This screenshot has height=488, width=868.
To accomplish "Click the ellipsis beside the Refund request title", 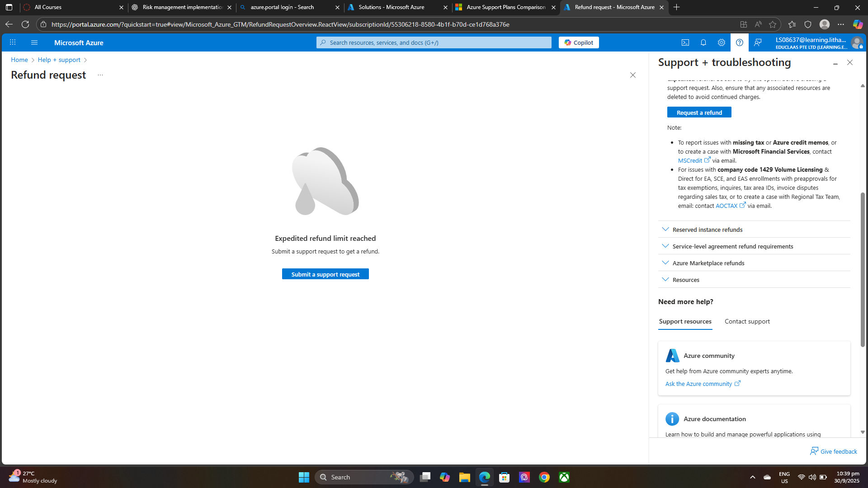I will pos(100,75).
